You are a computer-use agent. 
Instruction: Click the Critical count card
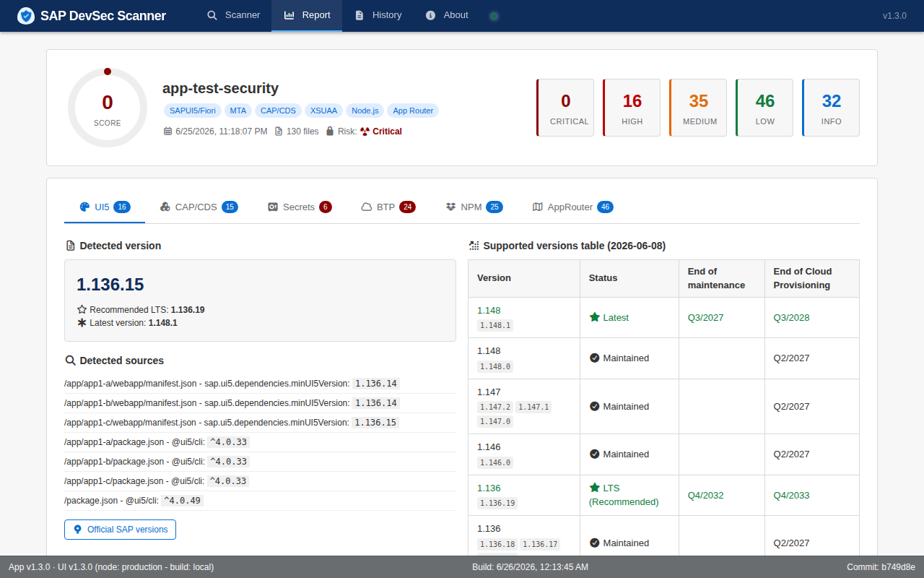click(x=565, y=108)
